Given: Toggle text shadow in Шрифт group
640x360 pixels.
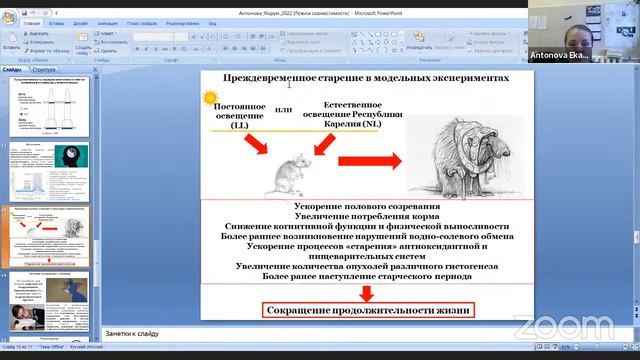Looking at the screenshot, I should tap(174, 49).
